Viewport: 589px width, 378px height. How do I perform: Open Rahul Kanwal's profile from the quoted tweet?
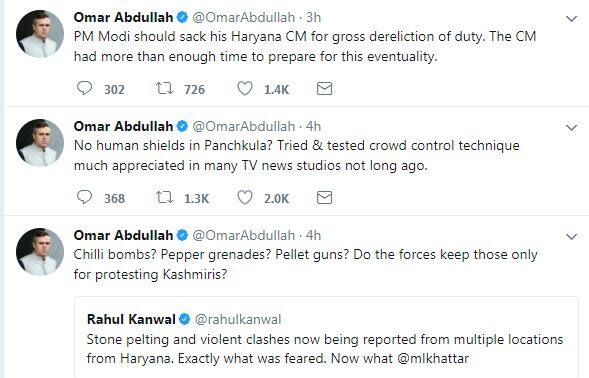tap(131, 319)
